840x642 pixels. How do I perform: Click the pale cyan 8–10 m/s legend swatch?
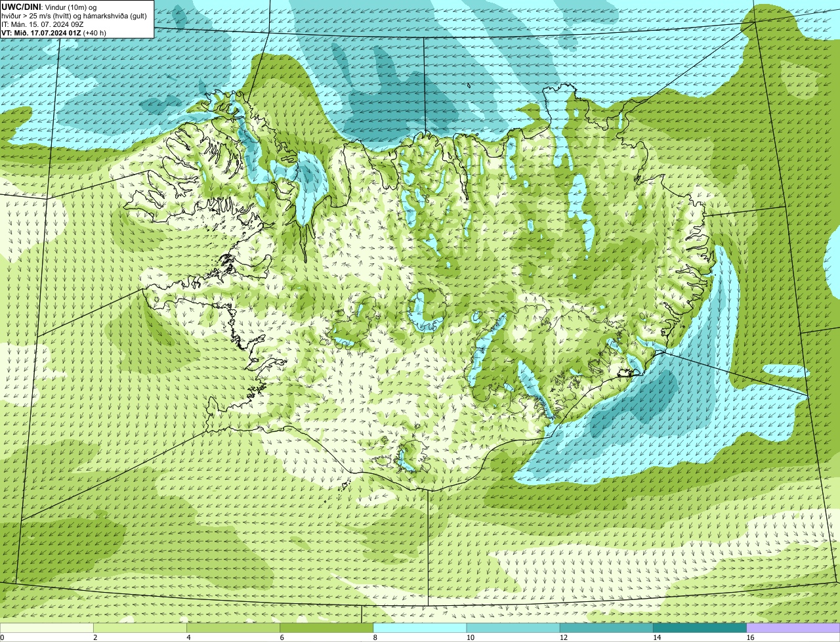point(420,628)
